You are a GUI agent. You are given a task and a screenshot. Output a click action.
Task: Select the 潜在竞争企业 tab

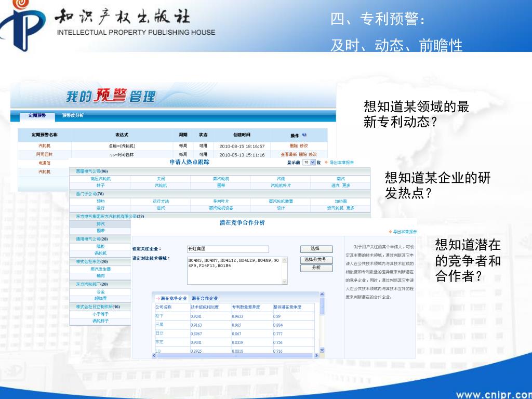pos(171,298)
